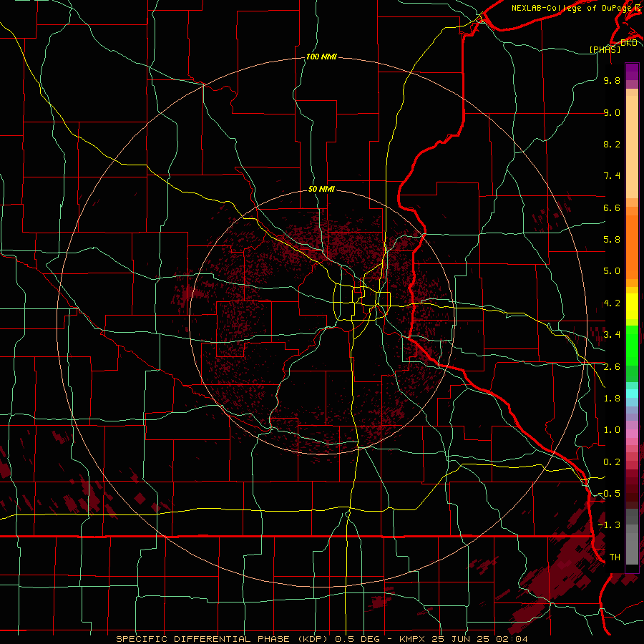Pick the cyan color bar segment
The width and height of the screenshot is (644, 644).
point(632,393)
